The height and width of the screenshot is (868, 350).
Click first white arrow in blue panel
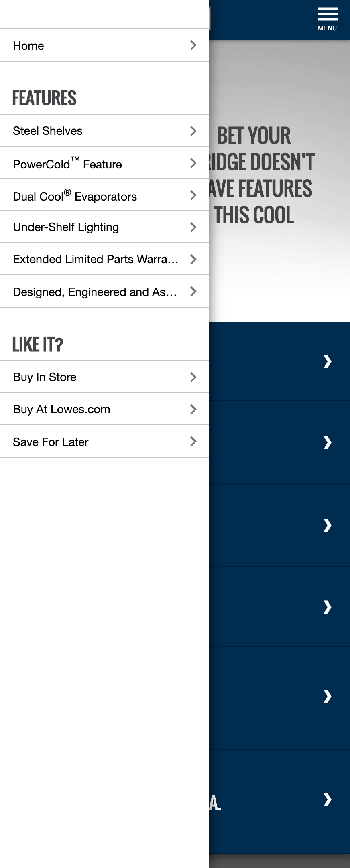(328, 361)
